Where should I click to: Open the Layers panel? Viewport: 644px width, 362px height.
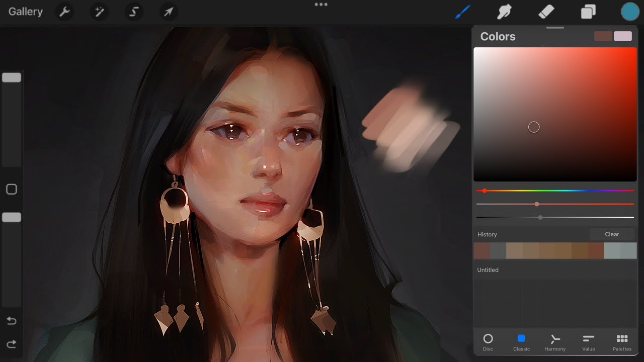click(588, 12)
